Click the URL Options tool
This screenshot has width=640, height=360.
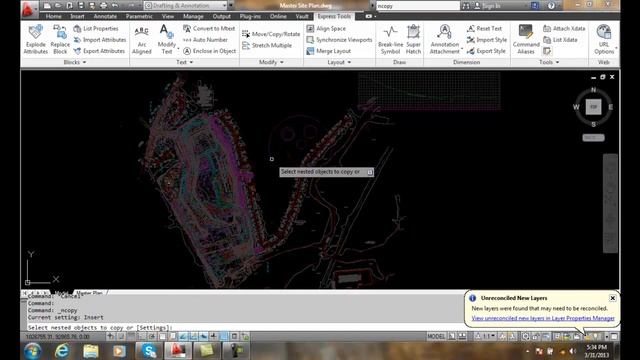pyautogui.click(x=604, y=40)
